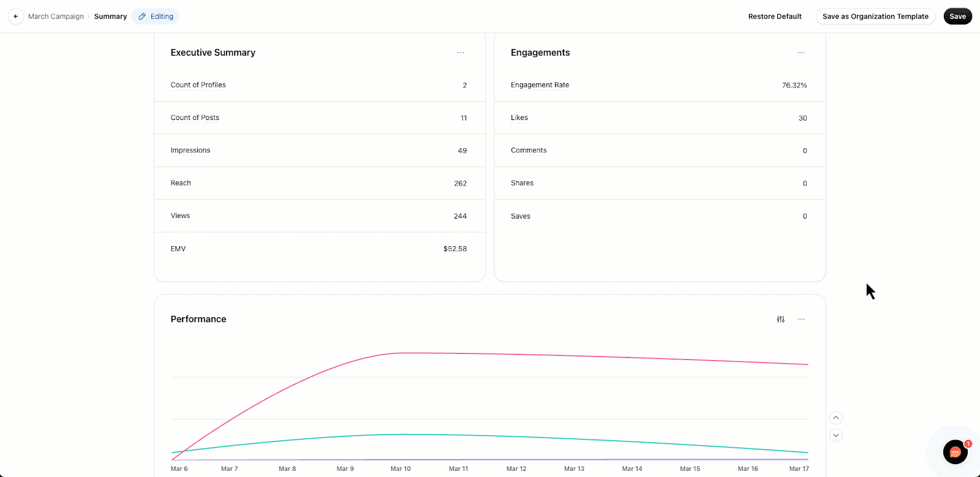Click the Mar 13 axis label
This screenshot has height=477, width=980.
tap(574, 468)
